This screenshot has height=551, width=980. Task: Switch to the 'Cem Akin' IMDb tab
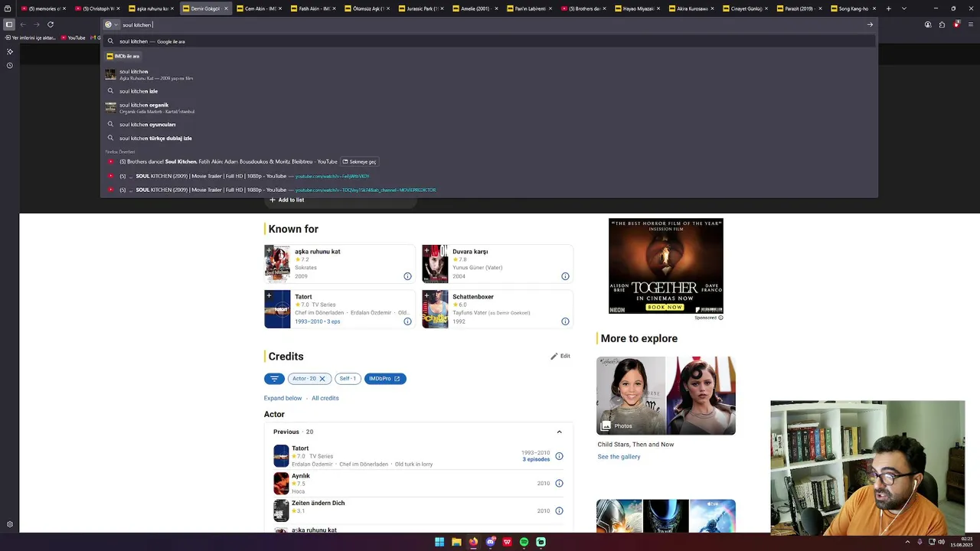point(260,8)
